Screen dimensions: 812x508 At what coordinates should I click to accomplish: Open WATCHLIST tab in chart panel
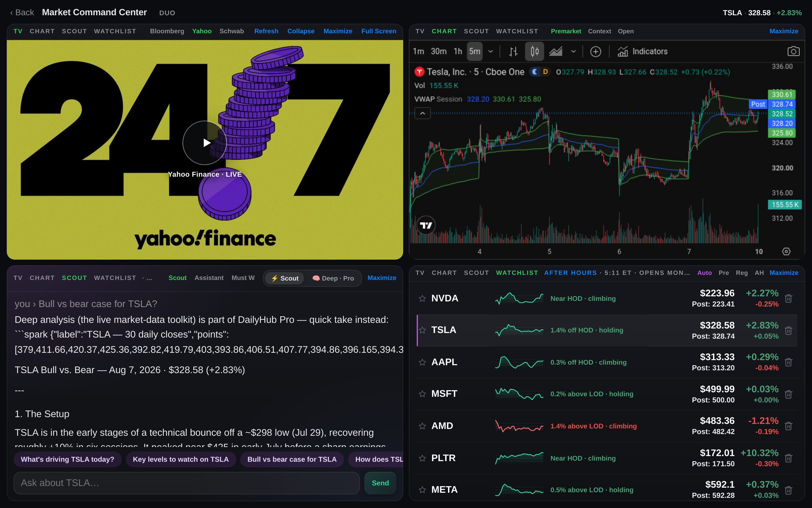click(x=517, y=31)
